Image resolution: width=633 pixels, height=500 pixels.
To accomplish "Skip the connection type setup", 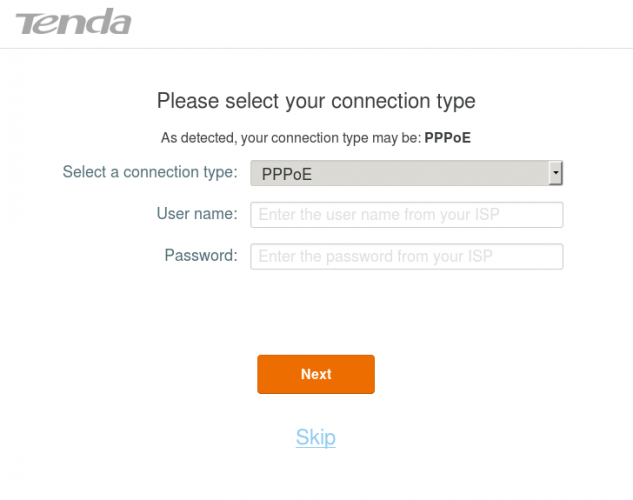I will [315, 437].
